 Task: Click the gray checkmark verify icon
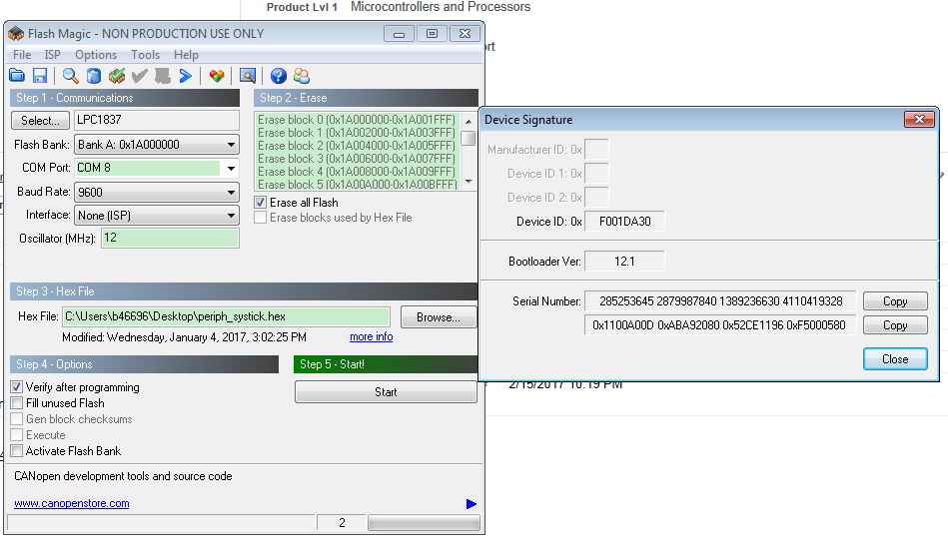[x=140, y=76]
